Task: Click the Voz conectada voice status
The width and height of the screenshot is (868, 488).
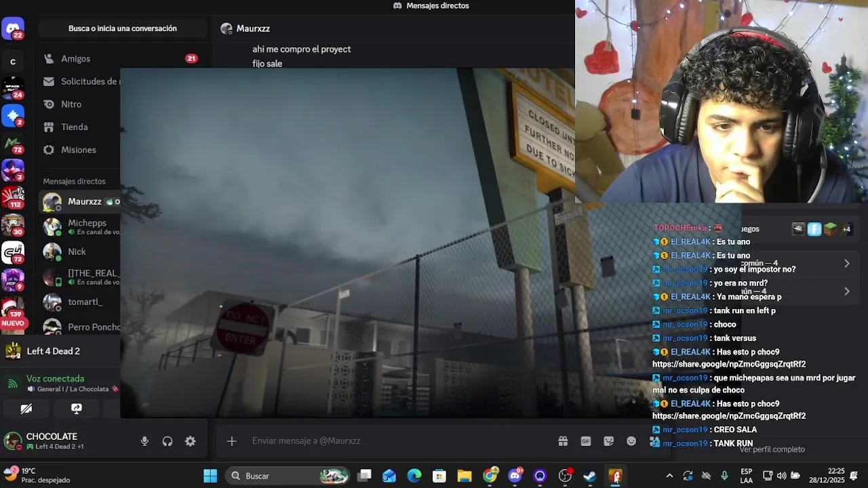Action: [x=56, y=379]
